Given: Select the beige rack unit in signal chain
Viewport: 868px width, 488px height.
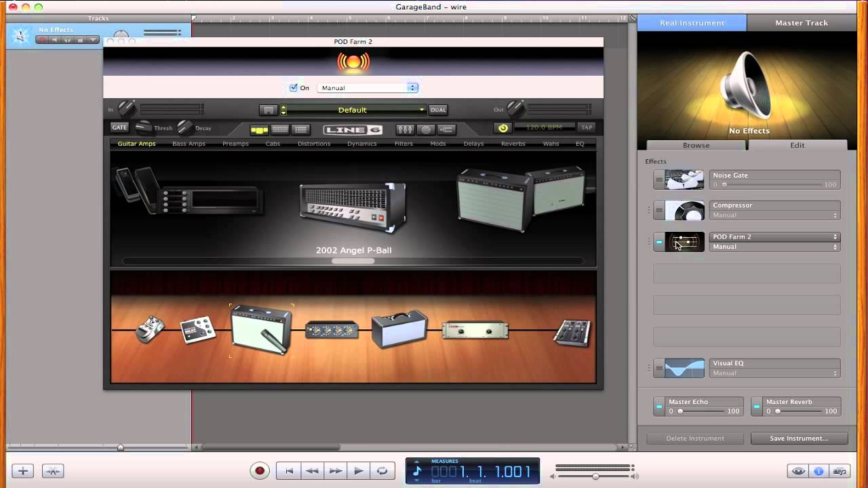Looking at the screenshot, I should click(475, 330).
